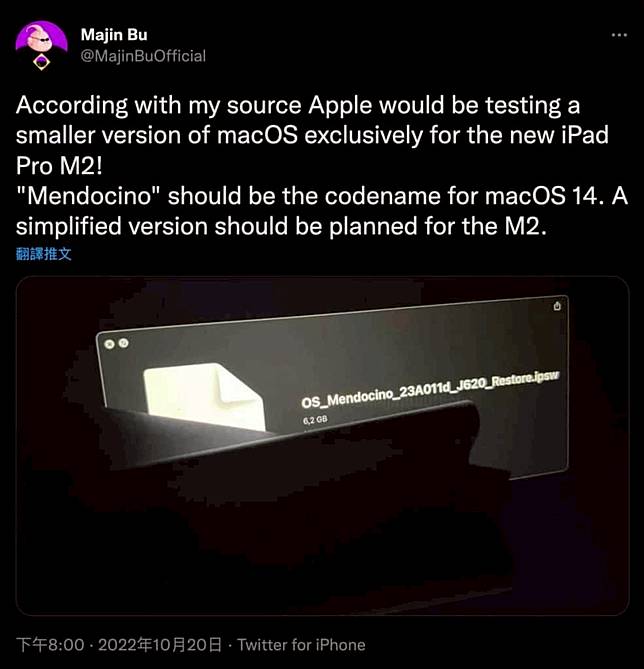
Task: Click the second gray window button in photo
Action: pos(123,343)
